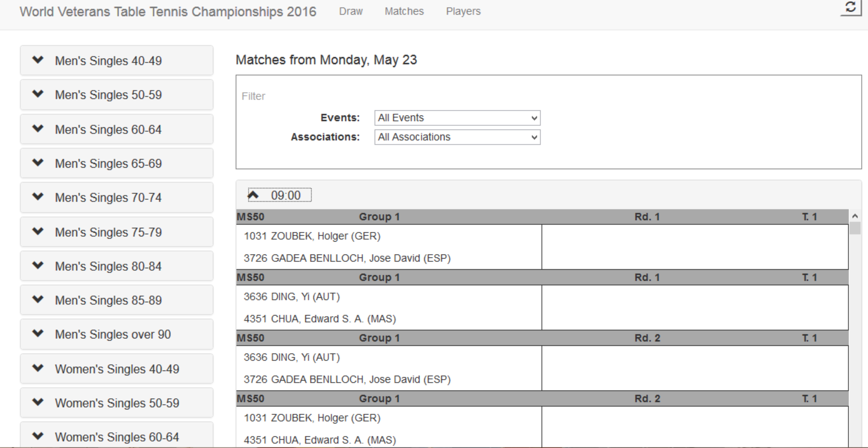Go to the Matches page
Image resolution: width=868 pixels, height=448 pixels.
404,12
